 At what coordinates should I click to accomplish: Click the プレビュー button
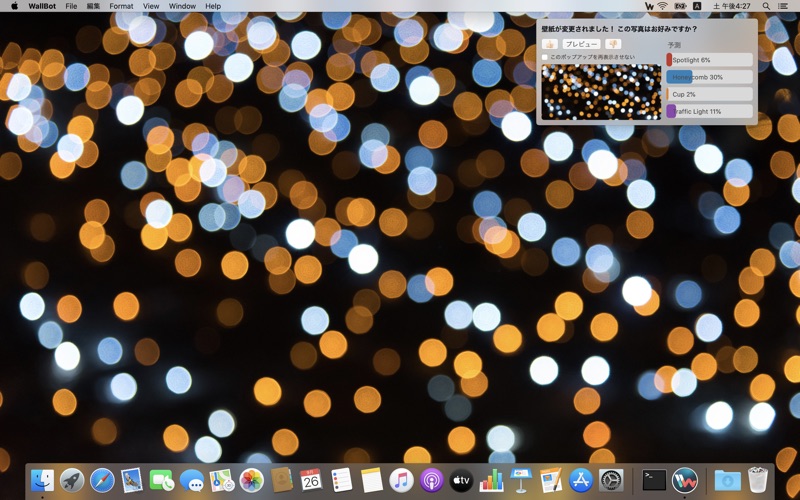coord(581,44)
